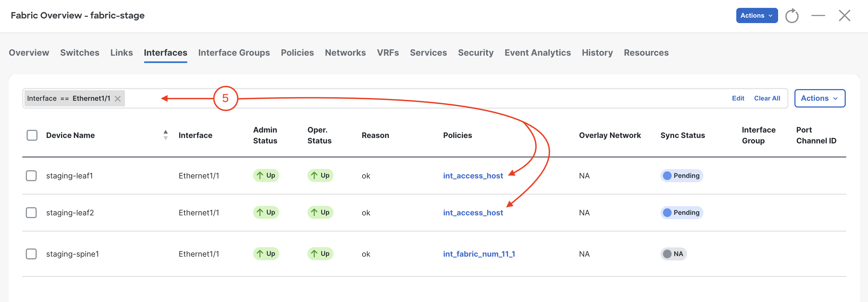
Task: Go to the Resources tab
Action: click(646, 53)
